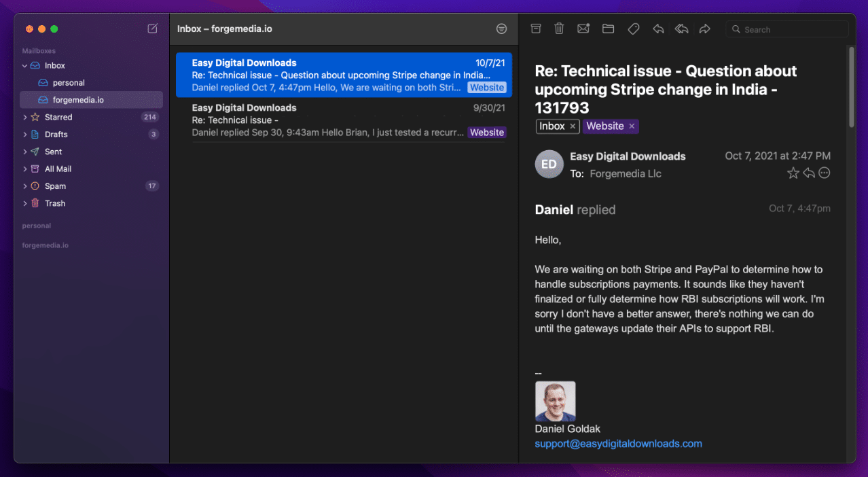
Task: Remove the Website tag
Action: click(x=632, y=126)
